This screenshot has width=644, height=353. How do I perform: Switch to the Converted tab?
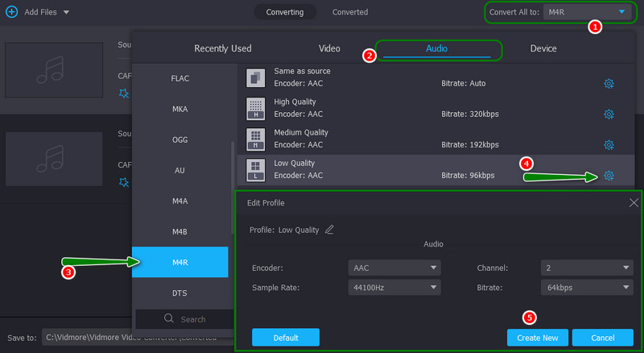pyautogui.click(x=350, y=12)
